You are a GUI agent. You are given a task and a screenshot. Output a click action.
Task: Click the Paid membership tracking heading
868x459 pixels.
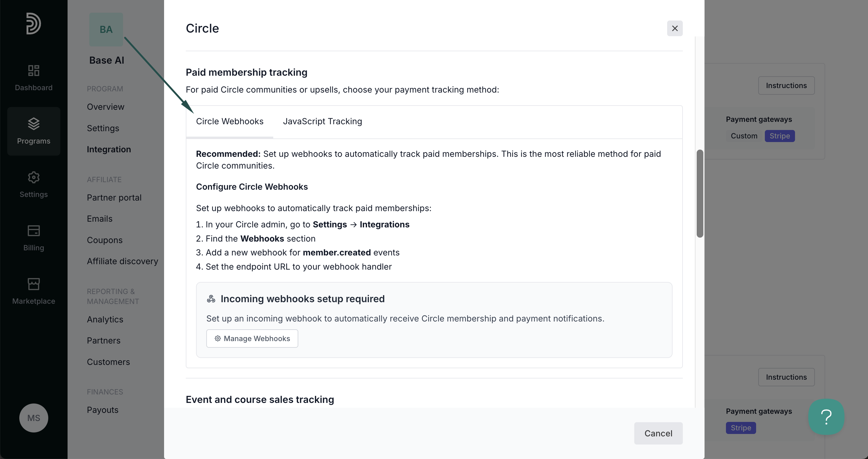point(247,72)
